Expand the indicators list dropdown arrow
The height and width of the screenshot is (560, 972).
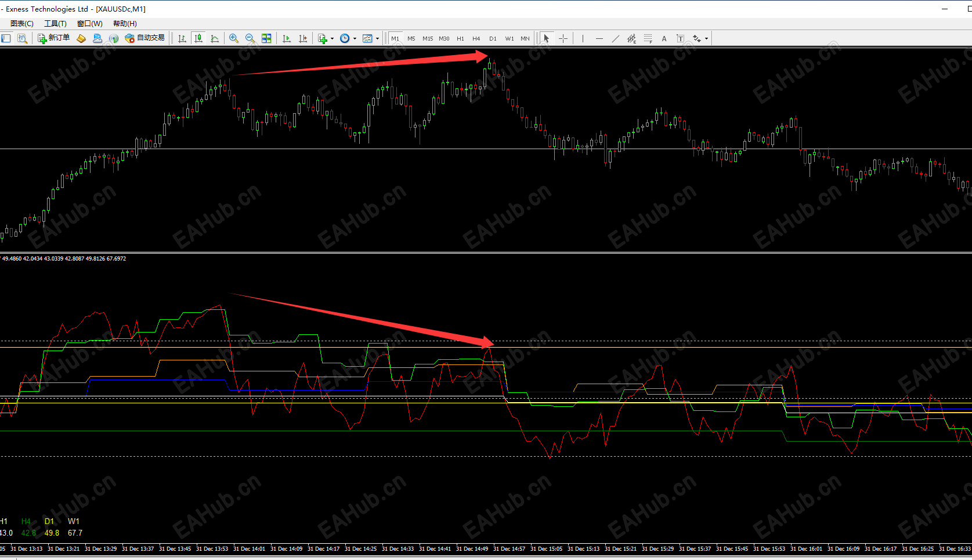coord(333,39)
